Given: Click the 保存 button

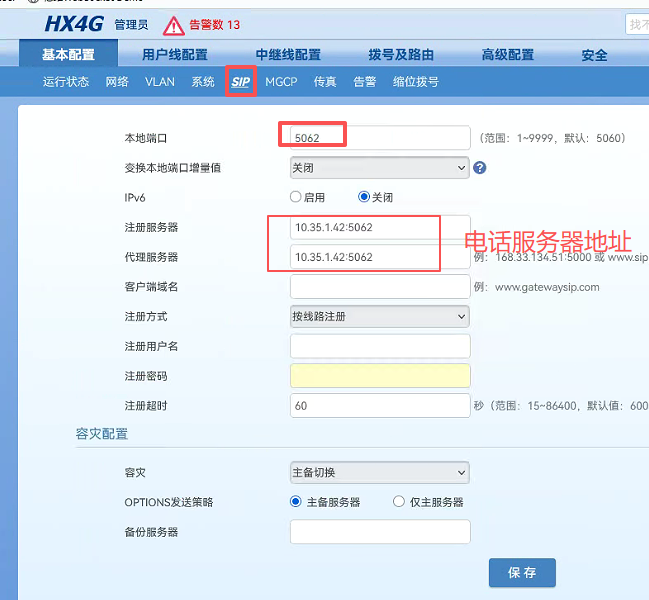Looking at the screenshot, I should coord(522,573).
